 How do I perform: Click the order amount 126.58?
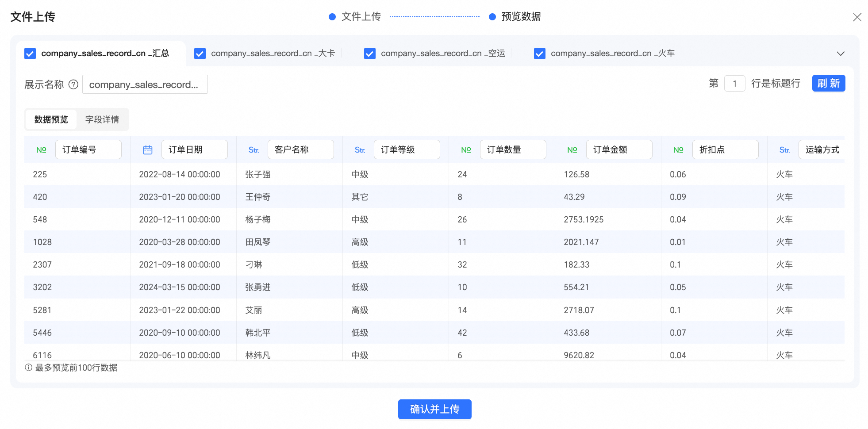click(x=576, y=174)
